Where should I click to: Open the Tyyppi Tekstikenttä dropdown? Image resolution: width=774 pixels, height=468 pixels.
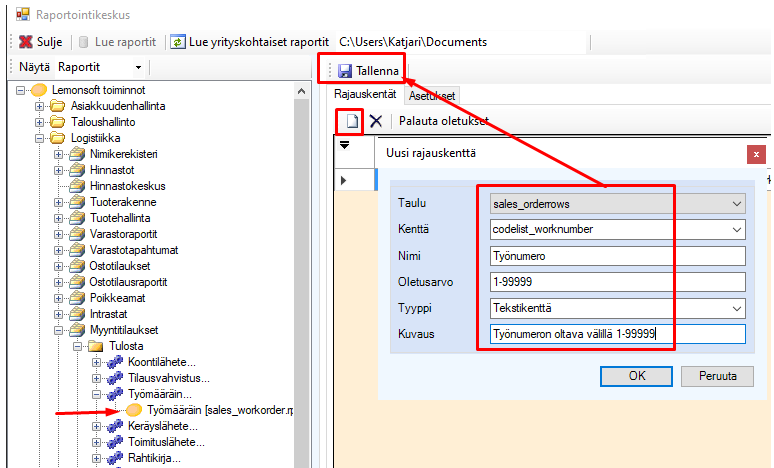click(737, 309)
